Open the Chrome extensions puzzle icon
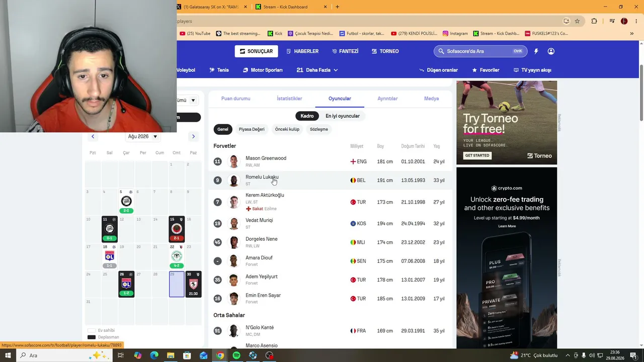The height and width of the screenshot is (362, 644). pos(594,21)
